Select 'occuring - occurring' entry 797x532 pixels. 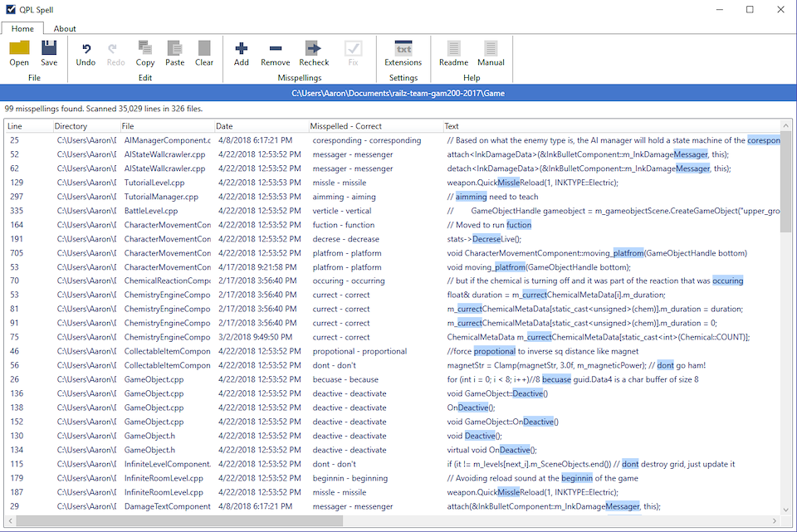348,281
